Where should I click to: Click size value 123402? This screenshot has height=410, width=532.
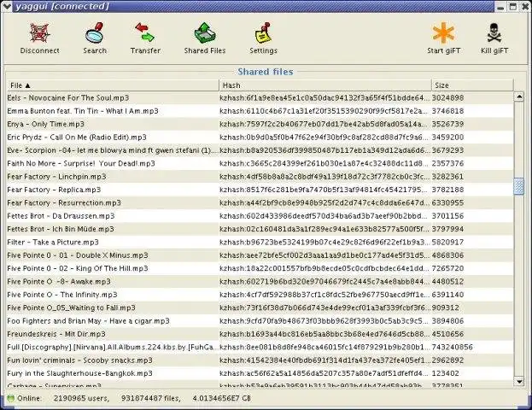tap(445, 373)
